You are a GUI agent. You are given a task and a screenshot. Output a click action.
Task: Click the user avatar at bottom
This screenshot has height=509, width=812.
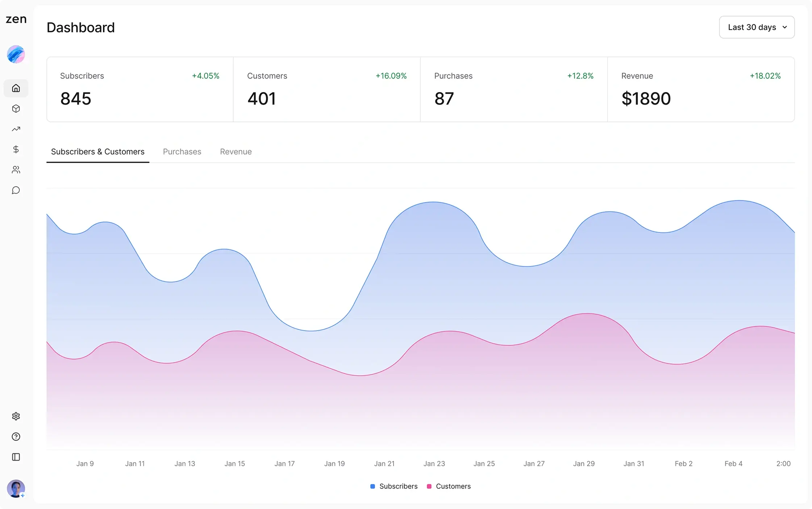point(16,488)
